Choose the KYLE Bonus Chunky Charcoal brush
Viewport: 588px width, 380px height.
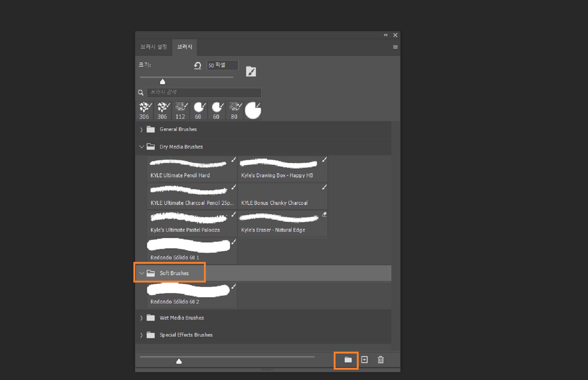pyautogui.click(x=283, y=196)
